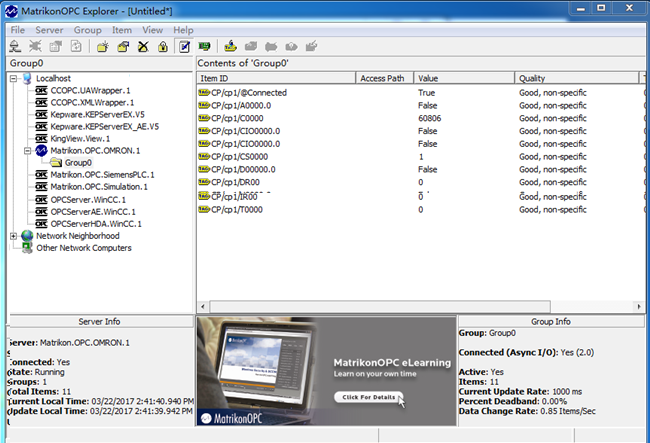Click the yellow tag write-values toolbar icon
The height and width of the screenshot is (443, 650).
(230, 46)
